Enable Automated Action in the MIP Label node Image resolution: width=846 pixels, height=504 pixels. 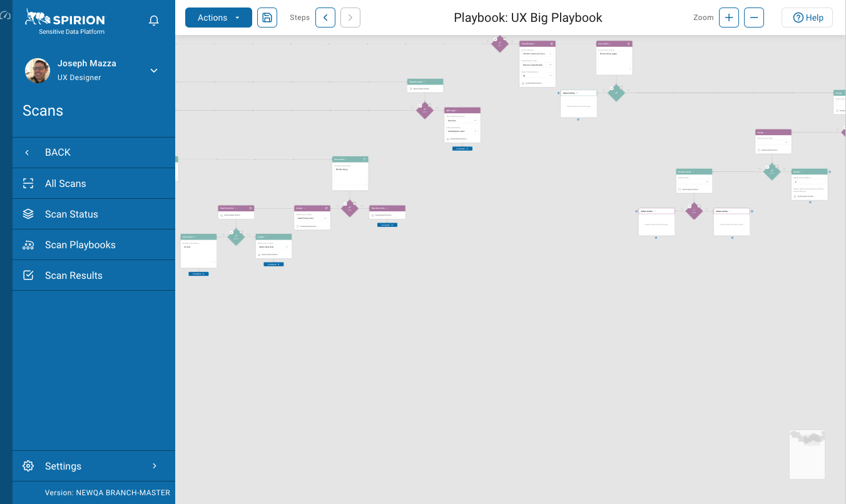coord(448,139)
